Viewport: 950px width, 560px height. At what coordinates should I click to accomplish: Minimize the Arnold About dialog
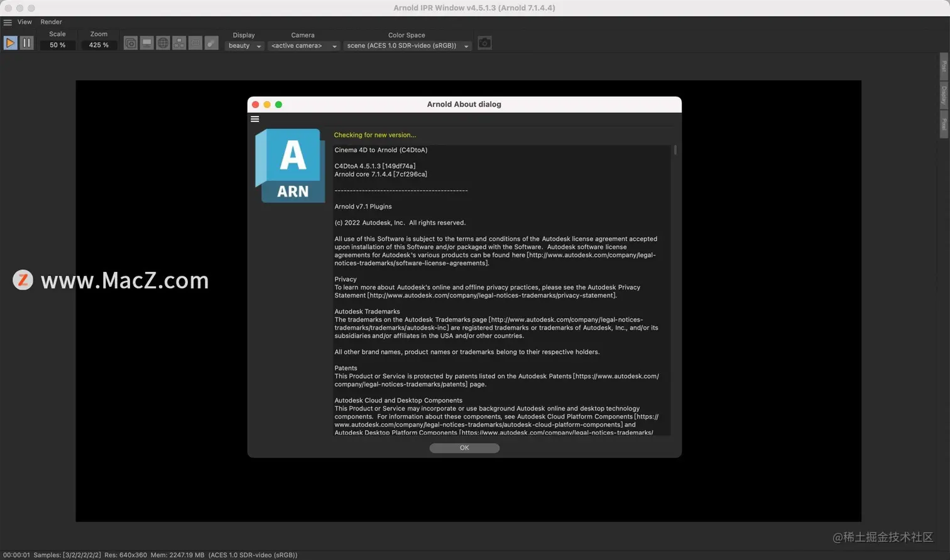coord(267,104)
